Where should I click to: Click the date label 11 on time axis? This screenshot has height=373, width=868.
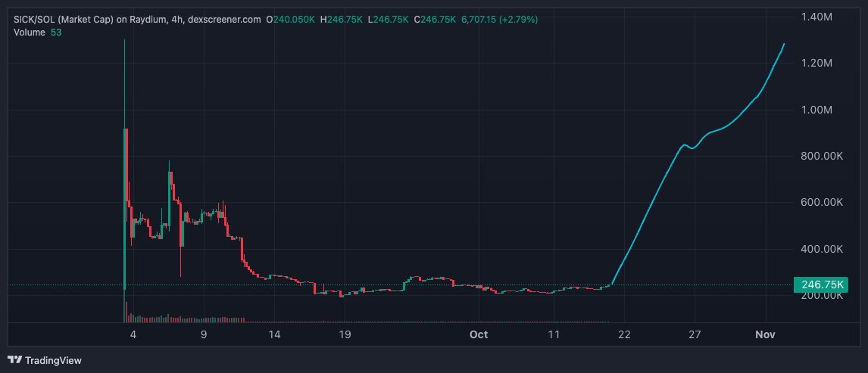pyautogui.click(x=554, y=334)
